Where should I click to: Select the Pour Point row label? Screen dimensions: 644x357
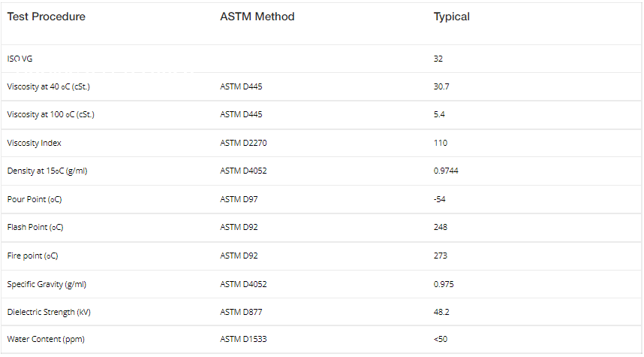coord(34,199)
